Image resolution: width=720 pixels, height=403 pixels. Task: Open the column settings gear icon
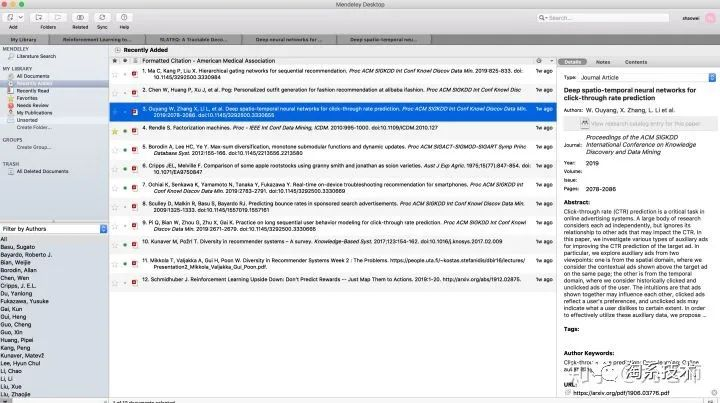(x=539, y=61)
